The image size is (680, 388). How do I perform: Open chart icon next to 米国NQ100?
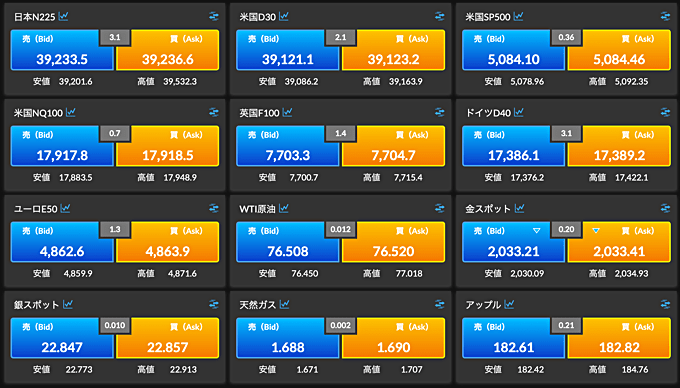pos(71,113)
